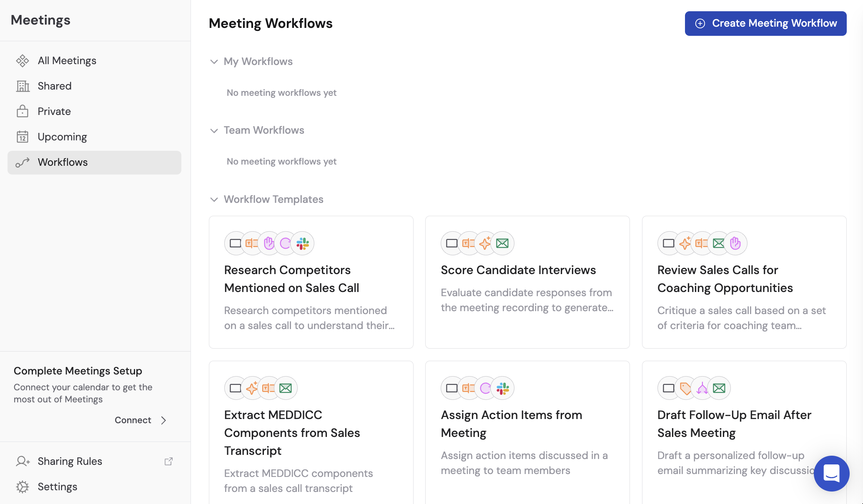Click the branching icon on Draft Follow-Up Email card
863x504 pixels.
(702, 388)
